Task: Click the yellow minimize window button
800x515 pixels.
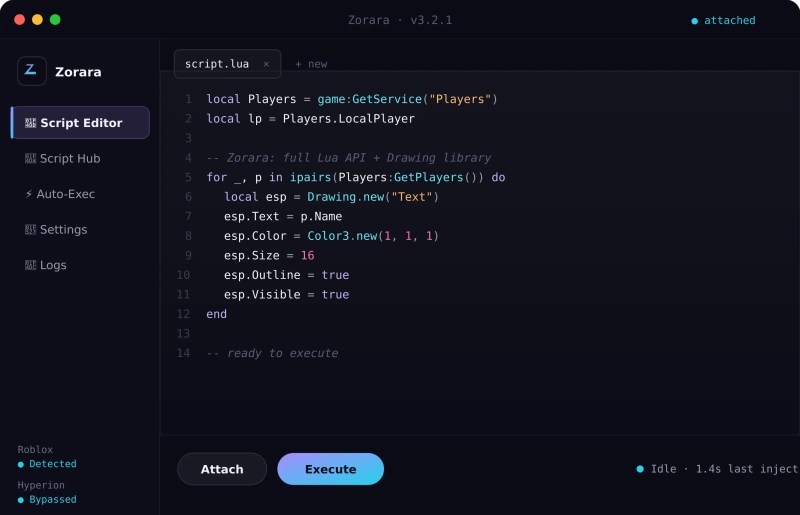Action: tap(37, 20)
